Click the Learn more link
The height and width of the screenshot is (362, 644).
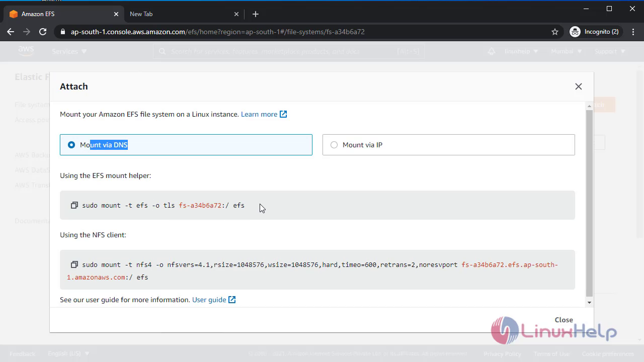click(x=259, y=114)
